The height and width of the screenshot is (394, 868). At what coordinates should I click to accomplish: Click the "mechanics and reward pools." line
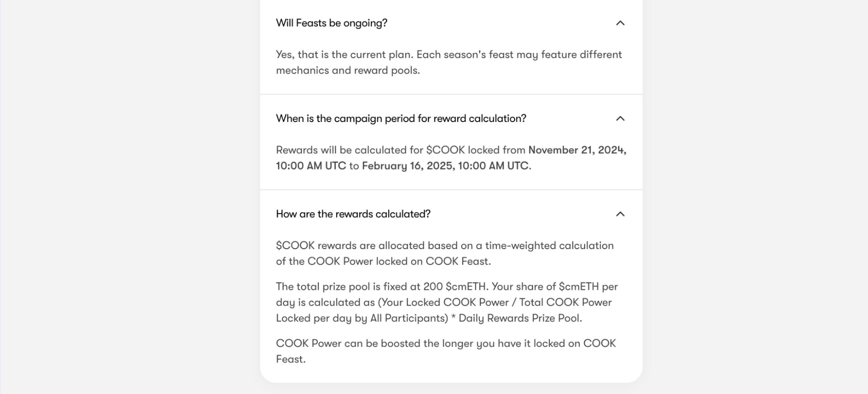(x=348, y=70)
